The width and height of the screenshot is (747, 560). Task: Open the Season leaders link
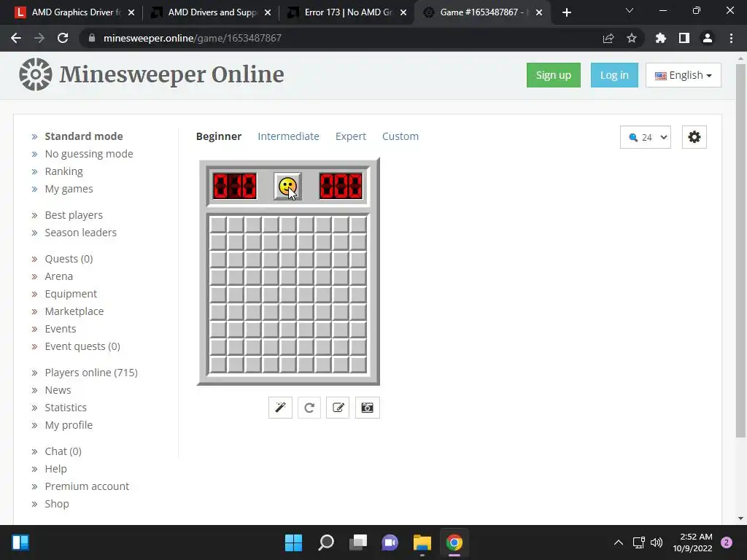(80, 233)
